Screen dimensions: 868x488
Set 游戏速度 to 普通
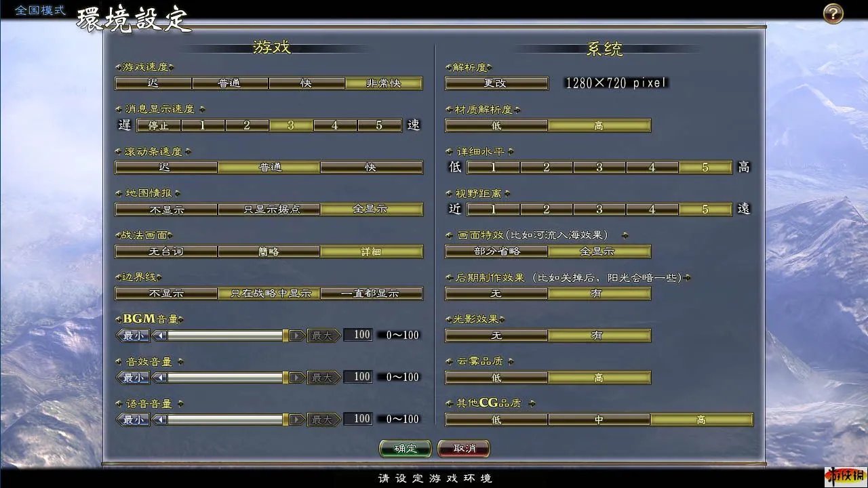pyautogui.click(x=230, y=83)
